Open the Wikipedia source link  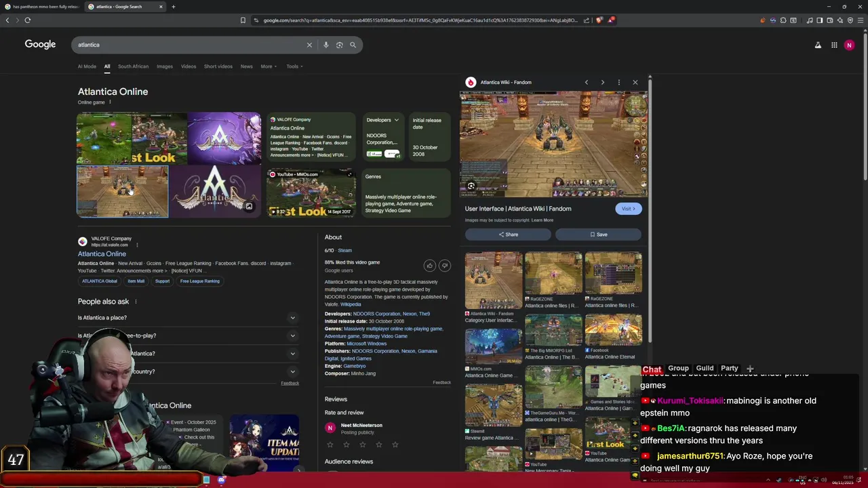pos(351,305)
